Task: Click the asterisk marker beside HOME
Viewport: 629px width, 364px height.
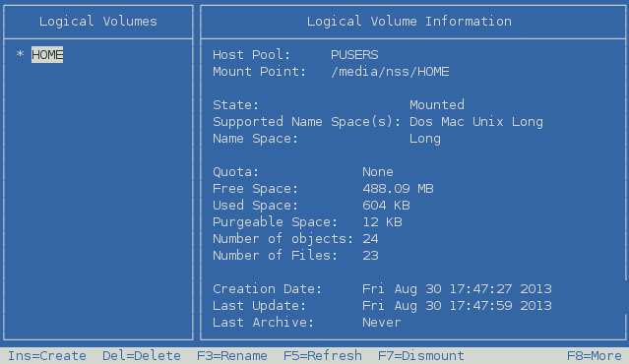Action: point(20,54)
